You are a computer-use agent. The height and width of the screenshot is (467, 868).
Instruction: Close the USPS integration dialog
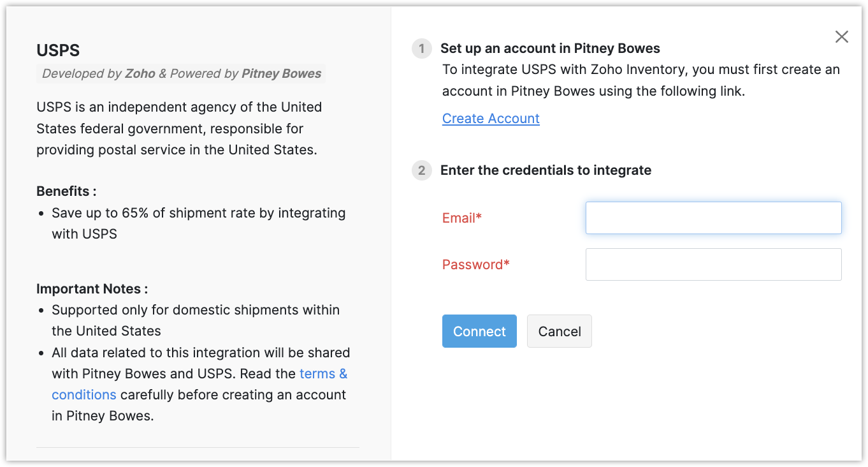tap(841, 37)
